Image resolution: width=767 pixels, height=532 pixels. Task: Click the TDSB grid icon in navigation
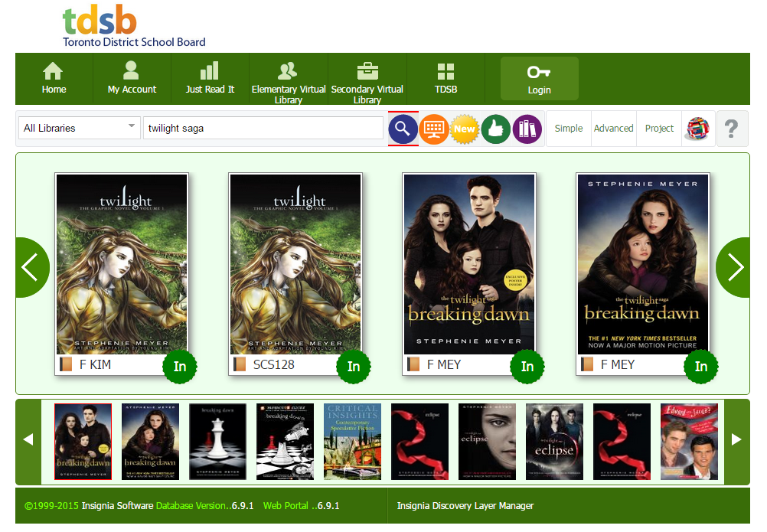pos(446,78)
